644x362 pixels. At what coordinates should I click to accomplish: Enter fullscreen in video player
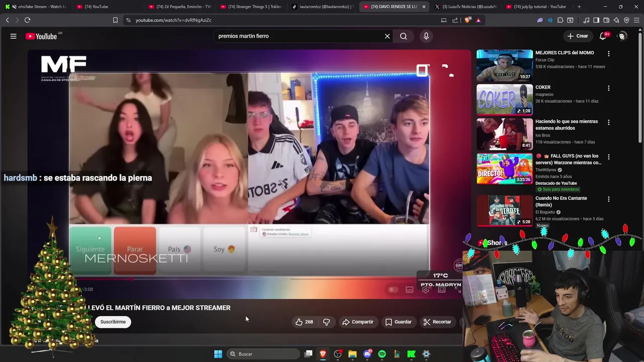click(457, 289)
